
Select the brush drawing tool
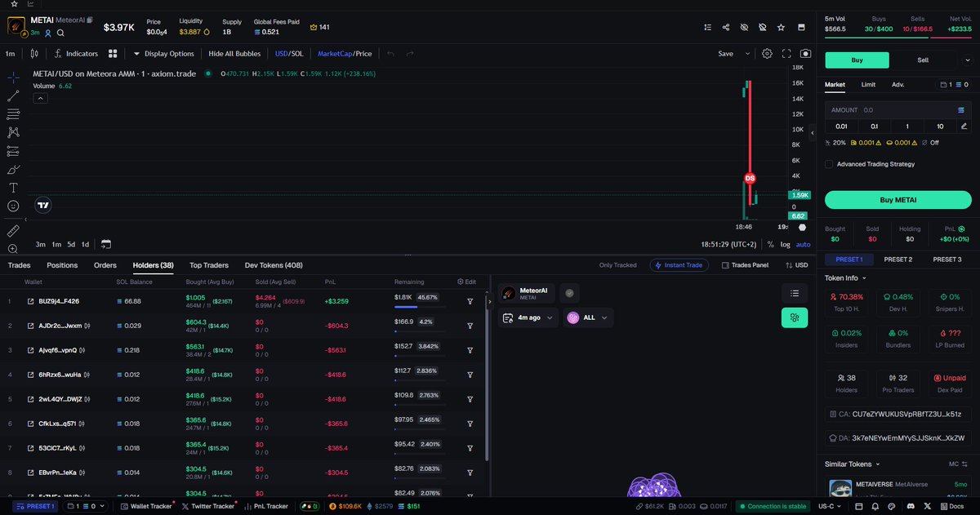click(x=13, y=170)
